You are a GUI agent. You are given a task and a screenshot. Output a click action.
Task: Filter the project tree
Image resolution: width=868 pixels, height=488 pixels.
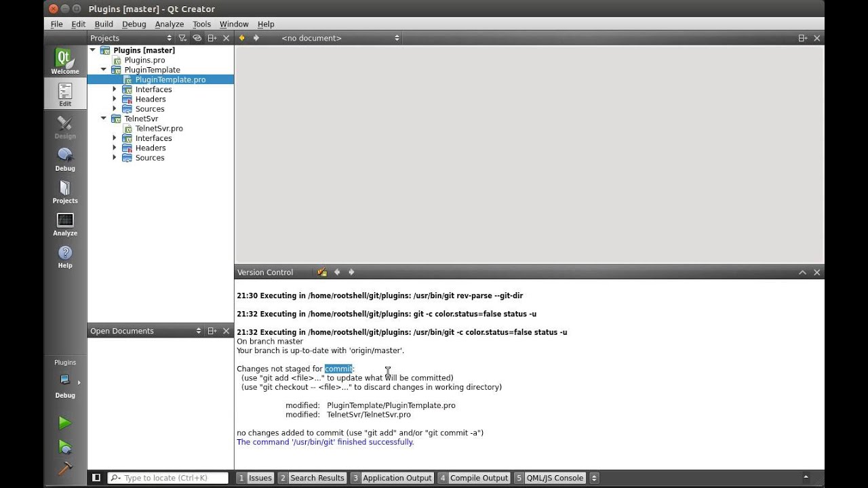(x=182, y=38)
